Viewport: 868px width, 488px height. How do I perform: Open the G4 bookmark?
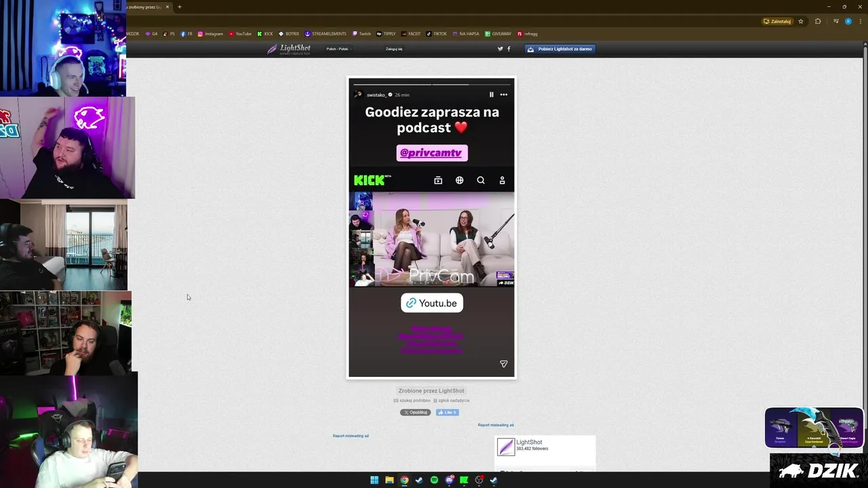pyautogui.click(x=151, y=34)
